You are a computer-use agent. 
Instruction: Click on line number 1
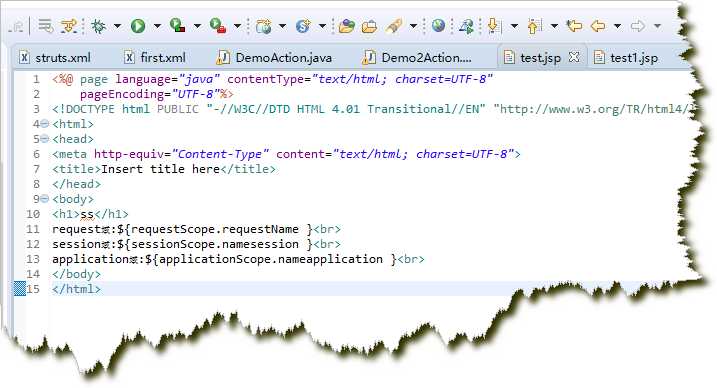36,79
